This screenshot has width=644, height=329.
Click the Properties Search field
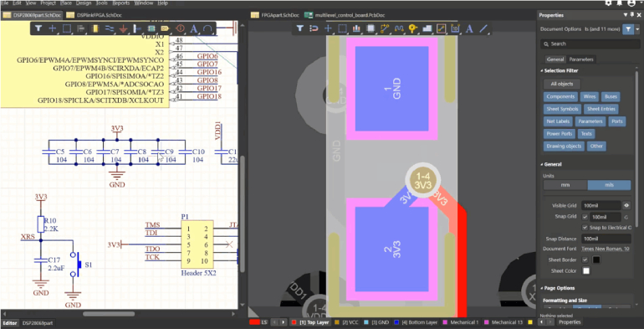590,44
